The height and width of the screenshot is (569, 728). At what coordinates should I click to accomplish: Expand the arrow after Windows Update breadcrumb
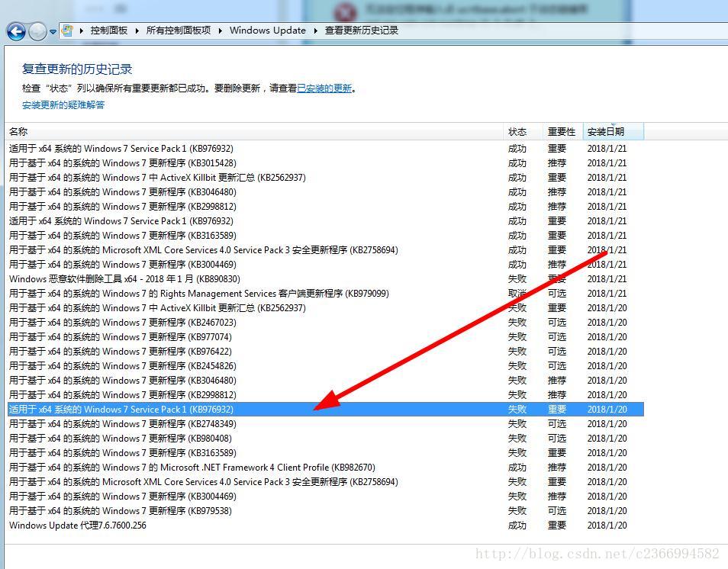coord(316,31)
